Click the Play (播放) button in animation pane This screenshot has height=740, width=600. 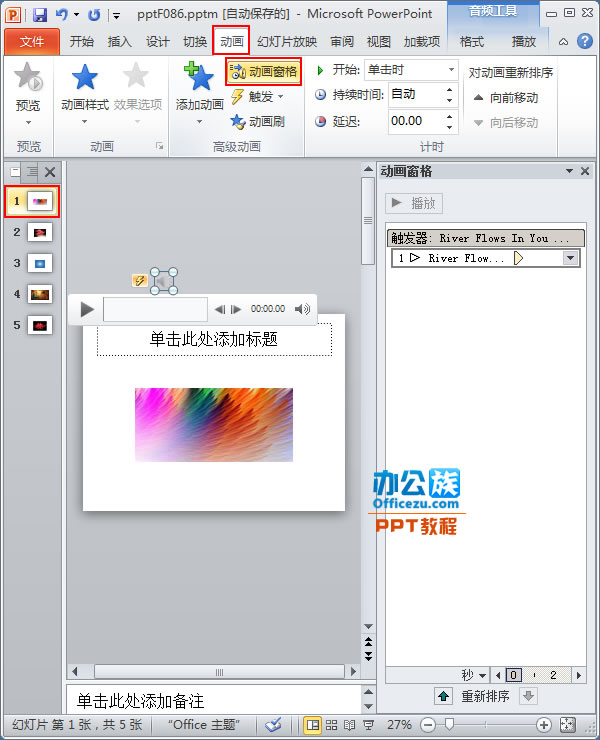pyautogui.click(x=414, y=203)
